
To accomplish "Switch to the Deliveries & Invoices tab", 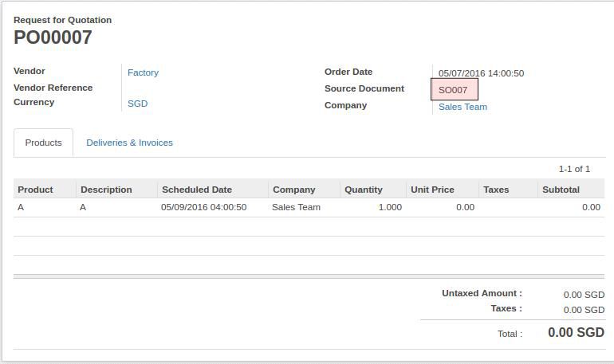I will (x=129, y=143).
